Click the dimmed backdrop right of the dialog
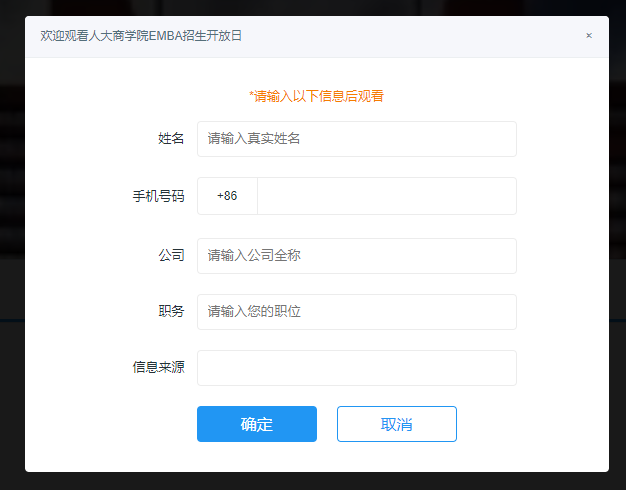 click(617, 250)
